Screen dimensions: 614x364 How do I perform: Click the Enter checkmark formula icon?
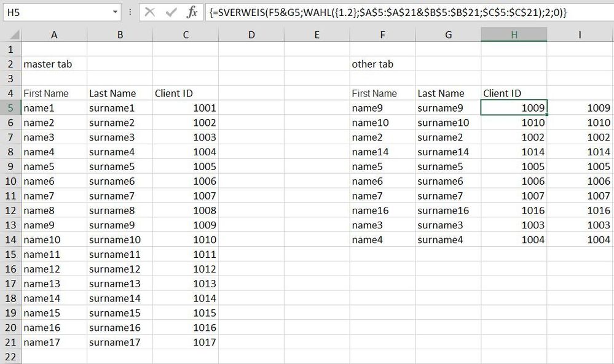pyautogui.click(x=171, y=12)
